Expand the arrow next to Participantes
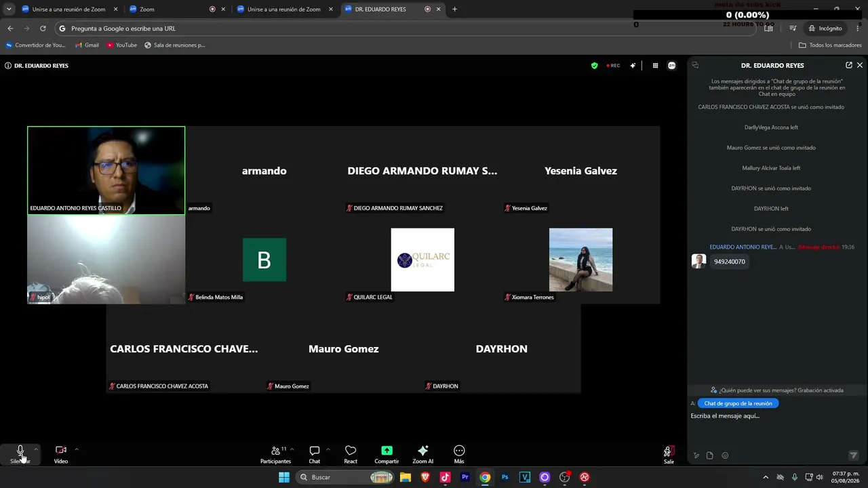This screenshot has height=488, width=868. coord(292,449)
